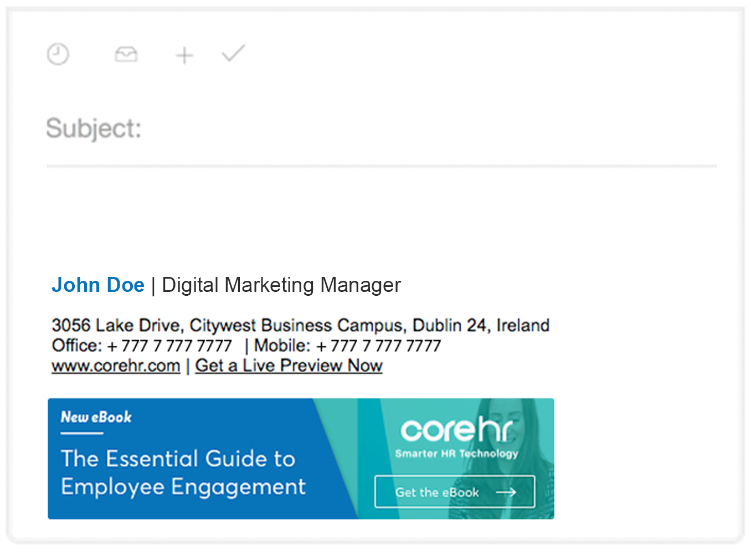Screen dimensions: 751x560
Task: Click the inbox tray icon
Action: [x=126, y=54]
